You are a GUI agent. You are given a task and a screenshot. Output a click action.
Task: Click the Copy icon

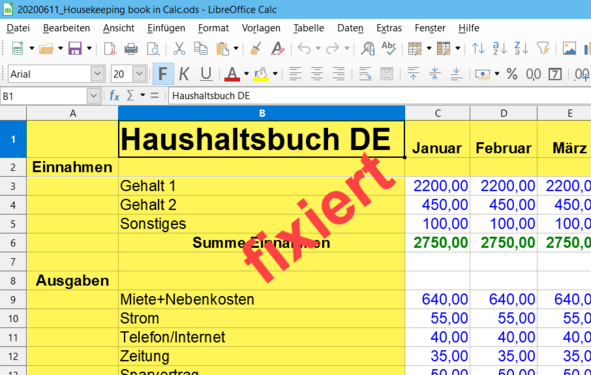(201, 49)
